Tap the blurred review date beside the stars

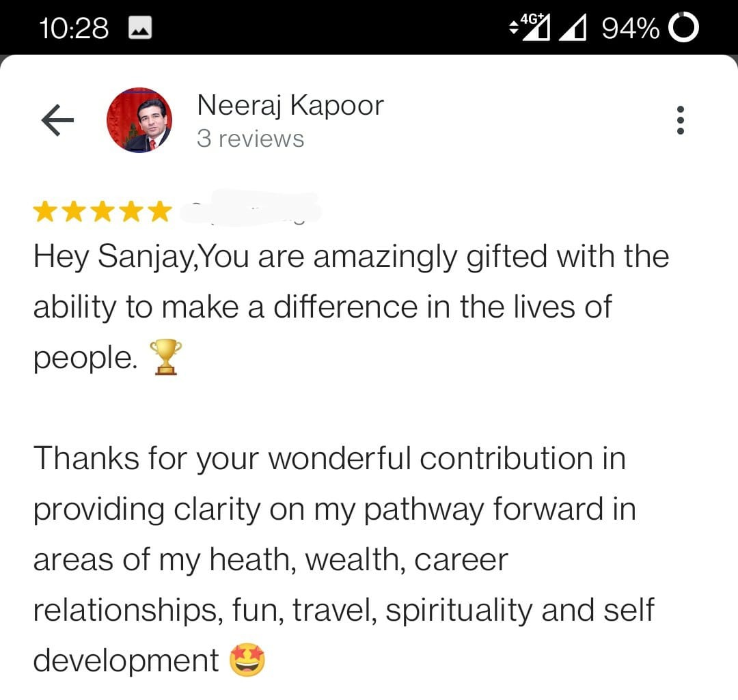(251, 210)
